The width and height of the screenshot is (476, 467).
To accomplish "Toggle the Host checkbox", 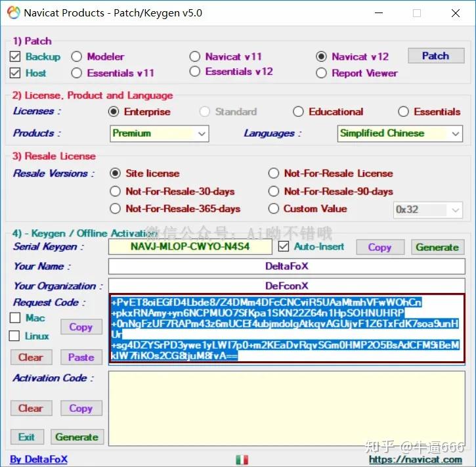I will pos(15,73).
